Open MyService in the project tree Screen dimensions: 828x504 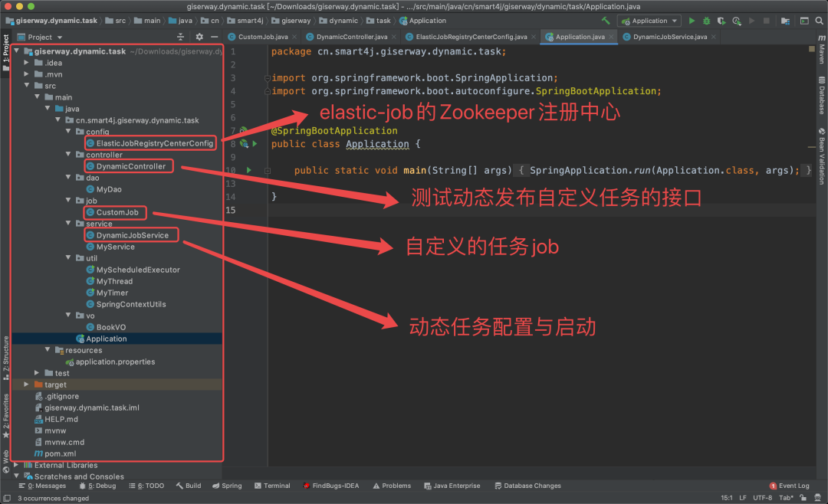coord(110,247)
